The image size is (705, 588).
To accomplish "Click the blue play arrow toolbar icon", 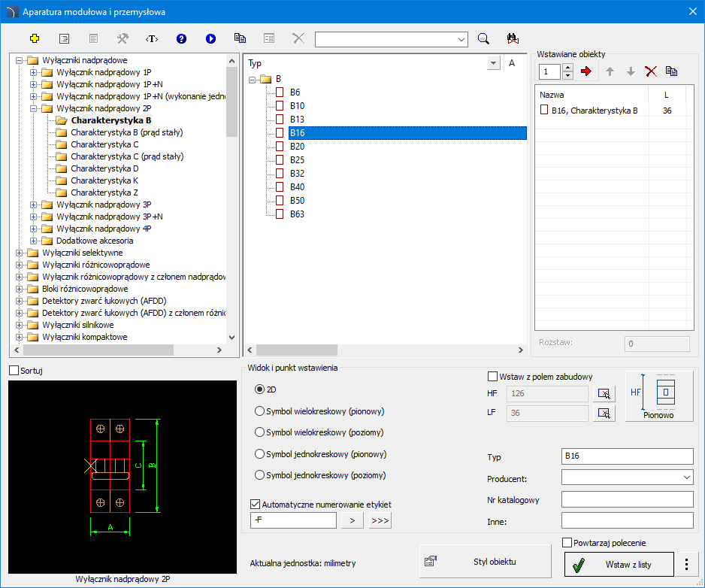I will click(x=210, y=38).
